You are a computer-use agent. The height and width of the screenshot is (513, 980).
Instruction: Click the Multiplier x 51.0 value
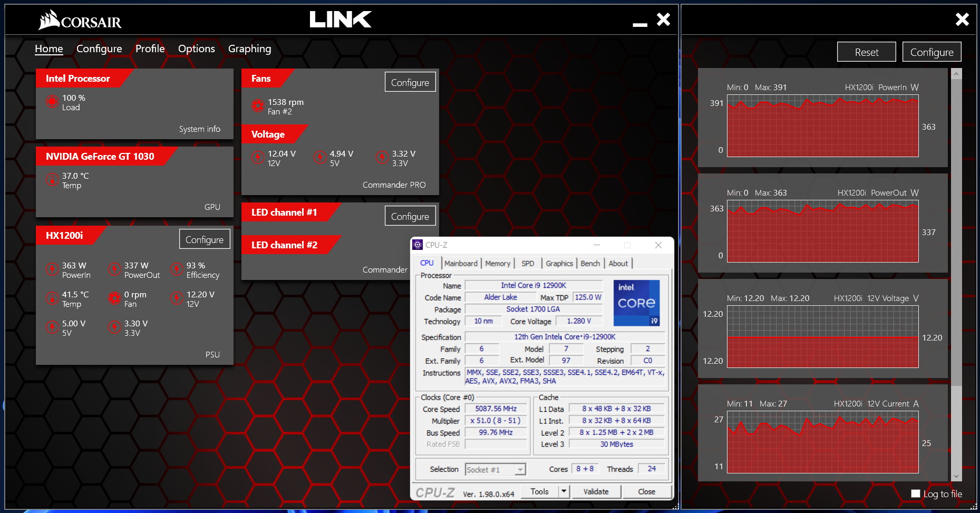(x=496, y=421)
